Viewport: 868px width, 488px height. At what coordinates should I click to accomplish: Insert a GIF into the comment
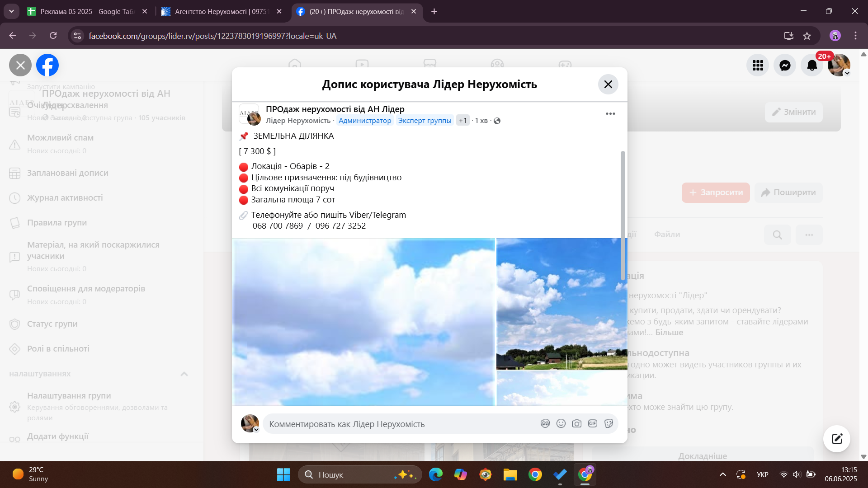593,423
